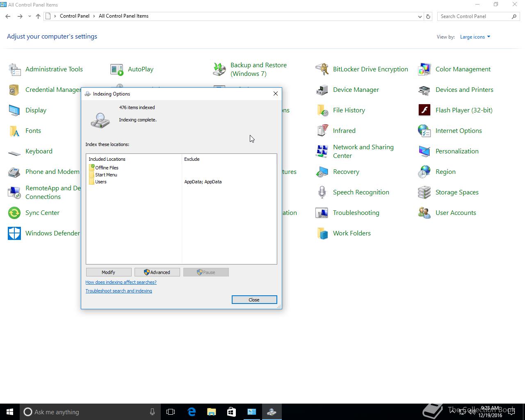Screen dimensions: 525x420
Task: Expand the address bar root chevron
Action: tap(55, 16)
